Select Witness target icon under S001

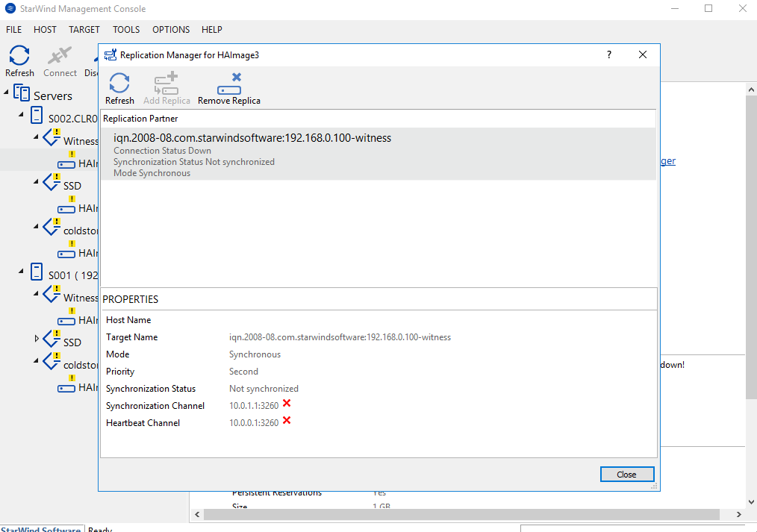[x=52, y=294]
